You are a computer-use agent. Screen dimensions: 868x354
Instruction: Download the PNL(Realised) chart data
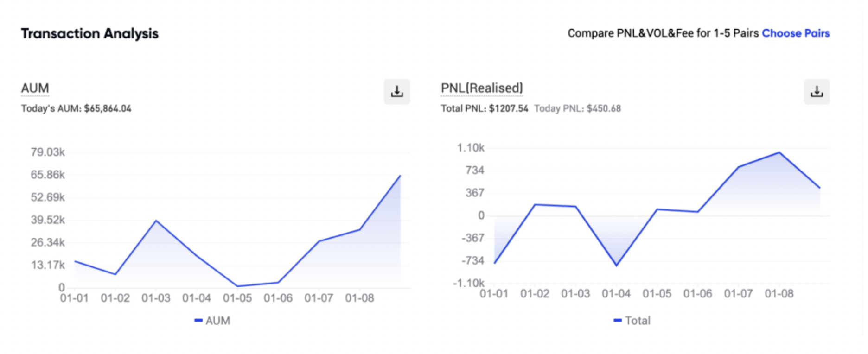pyautogui.click(x=817, y=92)
